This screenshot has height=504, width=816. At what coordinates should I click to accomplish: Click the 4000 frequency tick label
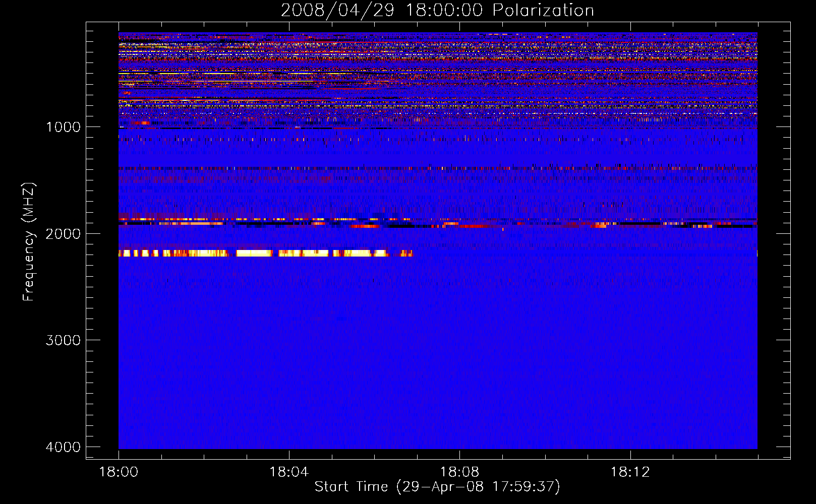[x=63, y=447]
